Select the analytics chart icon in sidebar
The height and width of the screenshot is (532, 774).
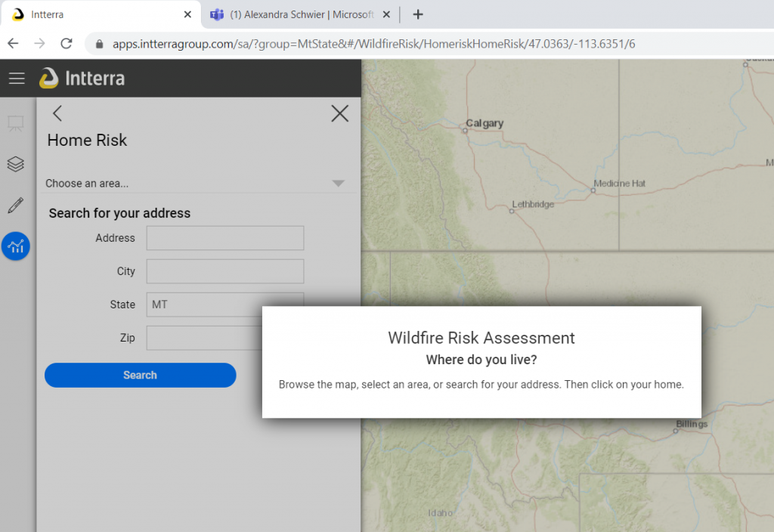(x=16, y=246)
